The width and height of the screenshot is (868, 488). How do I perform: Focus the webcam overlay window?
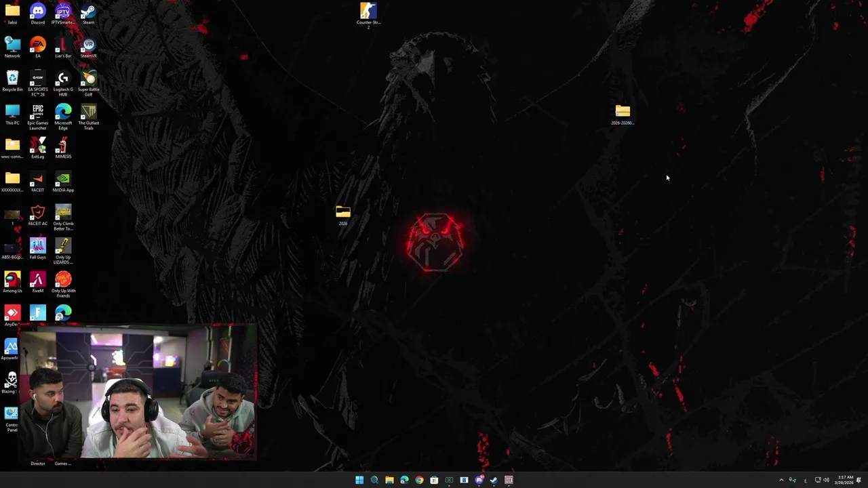pos(138,392)
